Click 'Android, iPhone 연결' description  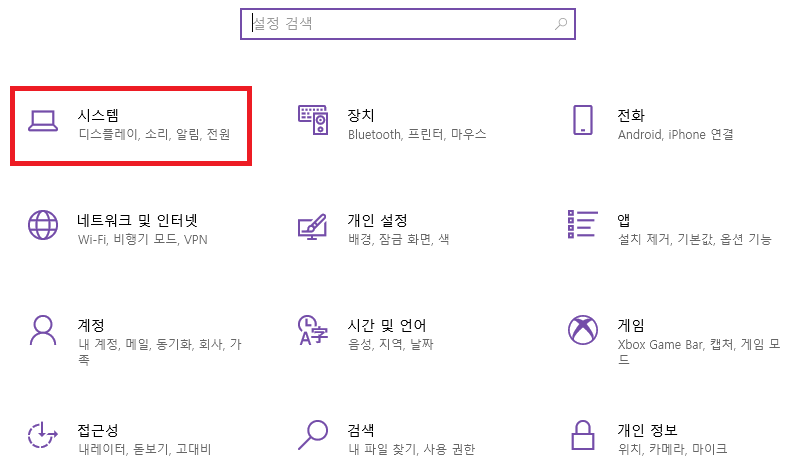[x=676, y=134]
